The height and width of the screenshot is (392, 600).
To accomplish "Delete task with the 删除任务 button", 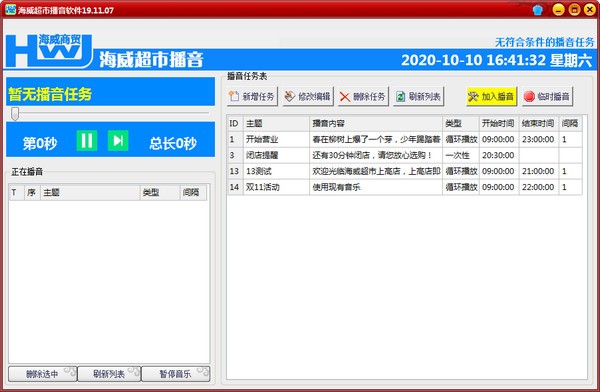I will 363,96.
